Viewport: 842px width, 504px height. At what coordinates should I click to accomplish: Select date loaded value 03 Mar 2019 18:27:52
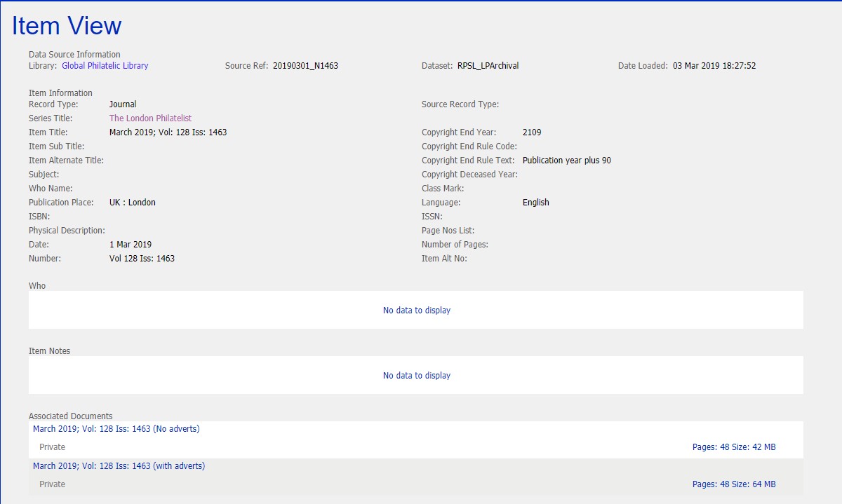[714, 66]
